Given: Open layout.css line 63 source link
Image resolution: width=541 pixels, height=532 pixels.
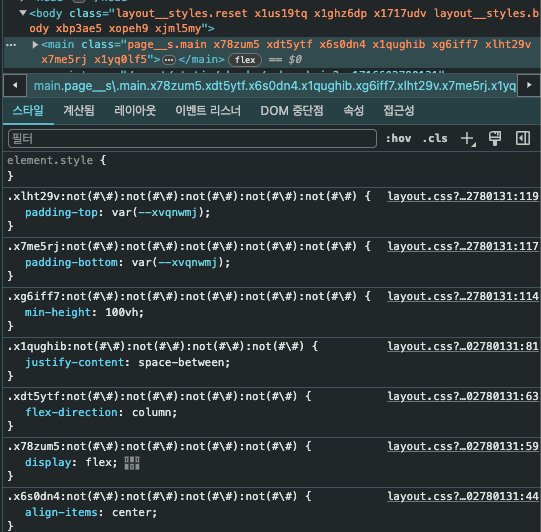Looking at the screenshot, I should [463, 396].
